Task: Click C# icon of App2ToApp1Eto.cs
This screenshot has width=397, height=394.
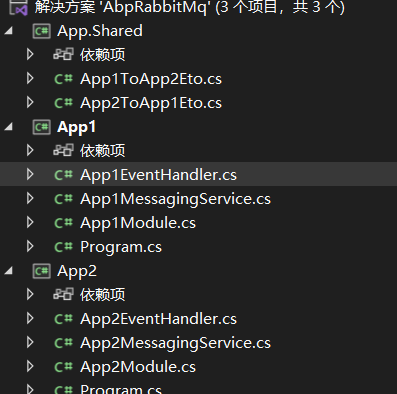Action: [63, 103]
